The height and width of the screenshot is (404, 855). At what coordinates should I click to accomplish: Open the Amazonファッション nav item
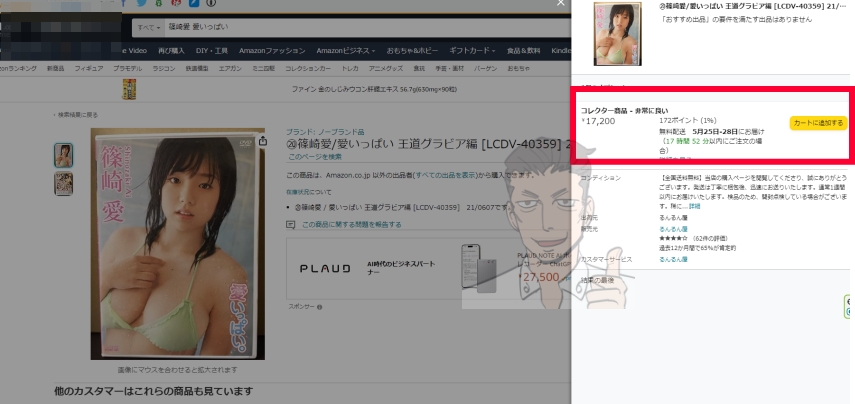[272, 50]
